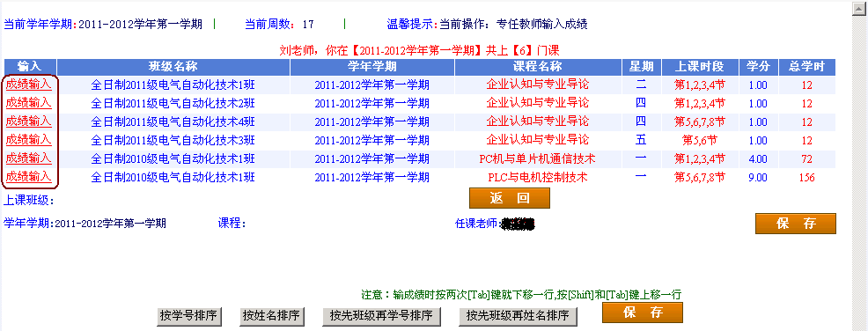The height and width of the screenshot is (331, 868).
Task: Select class name 全日制2011级电气自动化技术2班
Action: 173,104
